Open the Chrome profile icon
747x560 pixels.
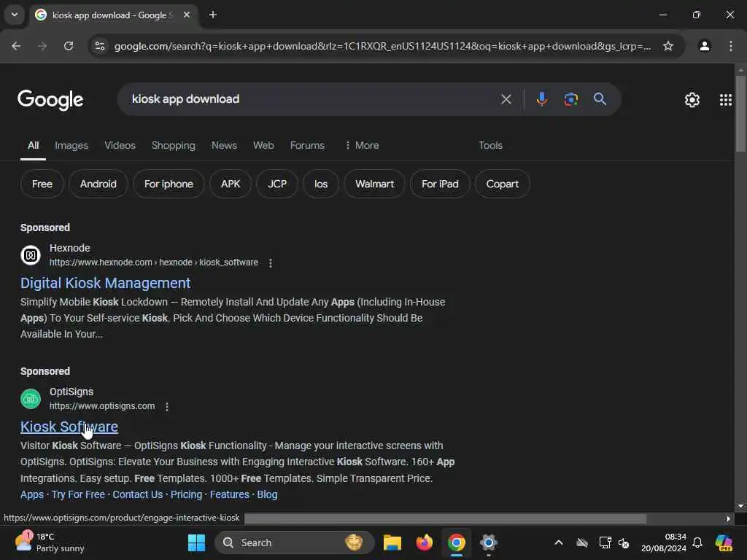point(705,46)
